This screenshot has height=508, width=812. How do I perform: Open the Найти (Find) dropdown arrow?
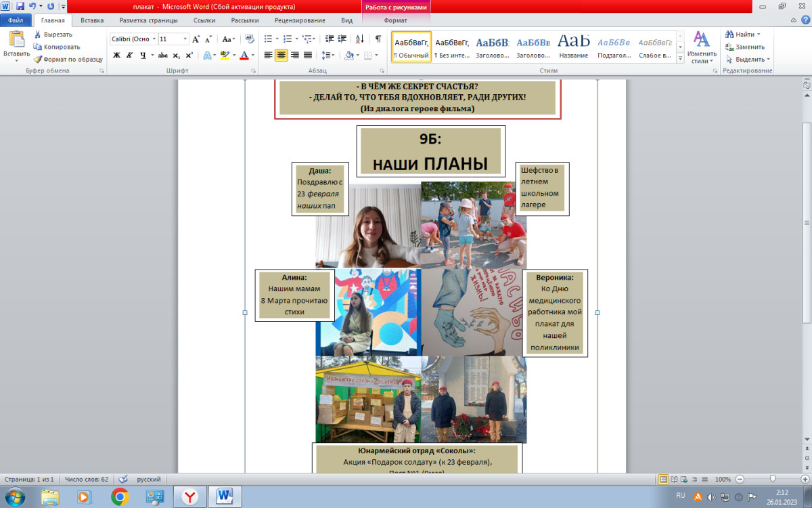pos(759,35)
